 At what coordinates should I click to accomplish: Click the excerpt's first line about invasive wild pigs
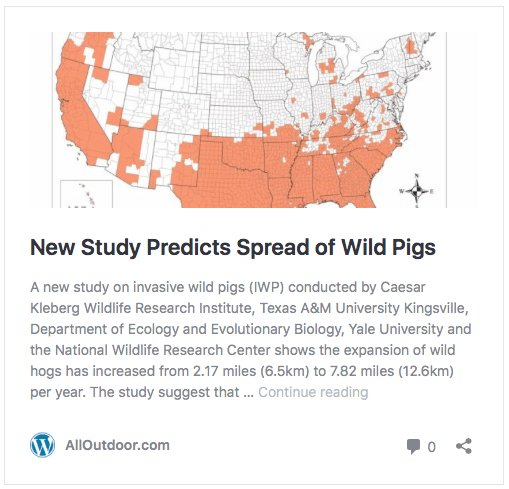point(228,287)
